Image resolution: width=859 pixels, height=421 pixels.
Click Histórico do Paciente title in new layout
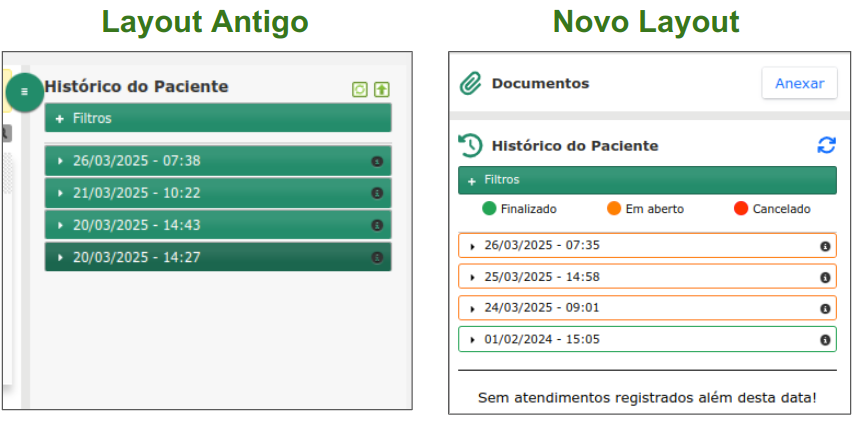tap(575, 146)
